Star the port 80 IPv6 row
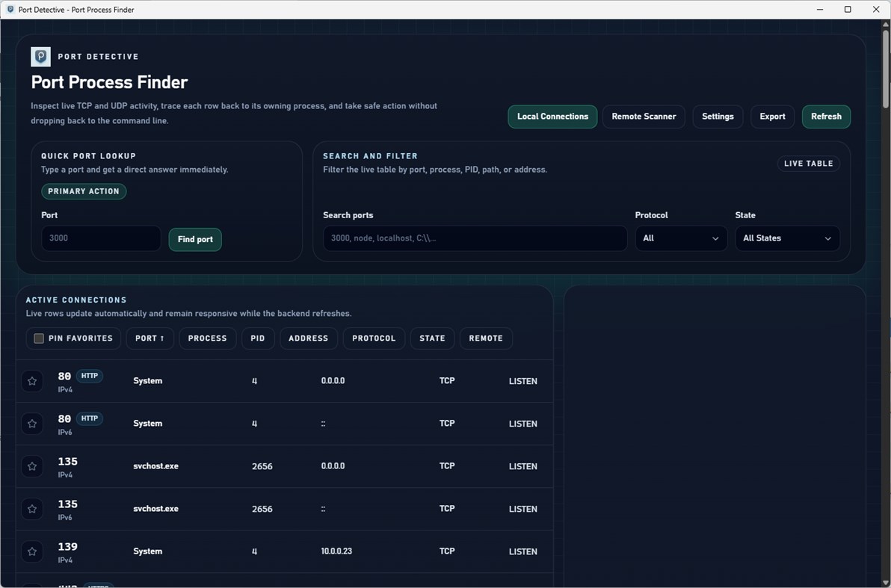This screenshot has height=588, width=891. click(32, 424)
